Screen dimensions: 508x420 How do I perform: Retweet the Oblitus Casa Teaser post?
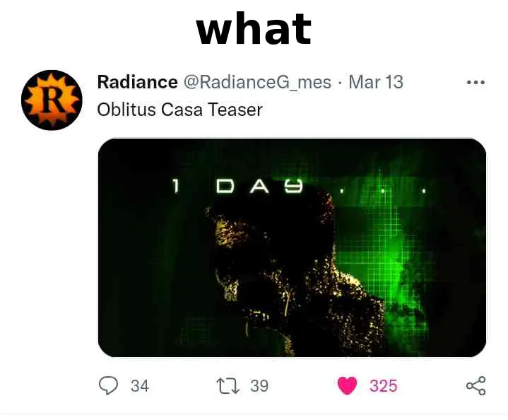228,386
